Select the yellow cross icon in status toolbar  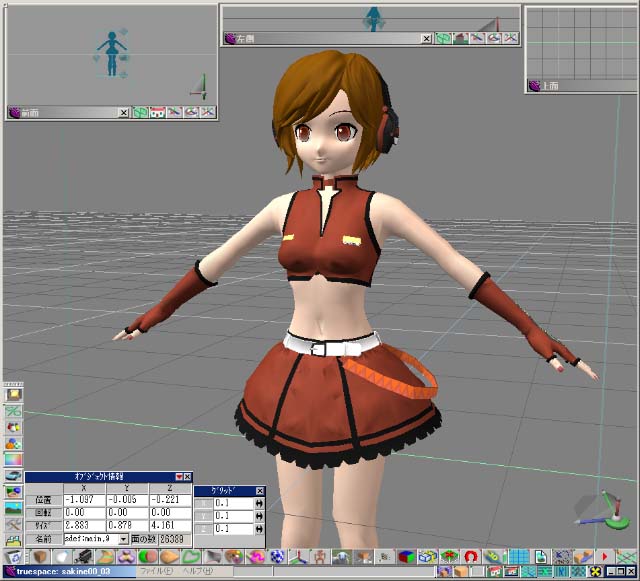click(x=595, y=572)
